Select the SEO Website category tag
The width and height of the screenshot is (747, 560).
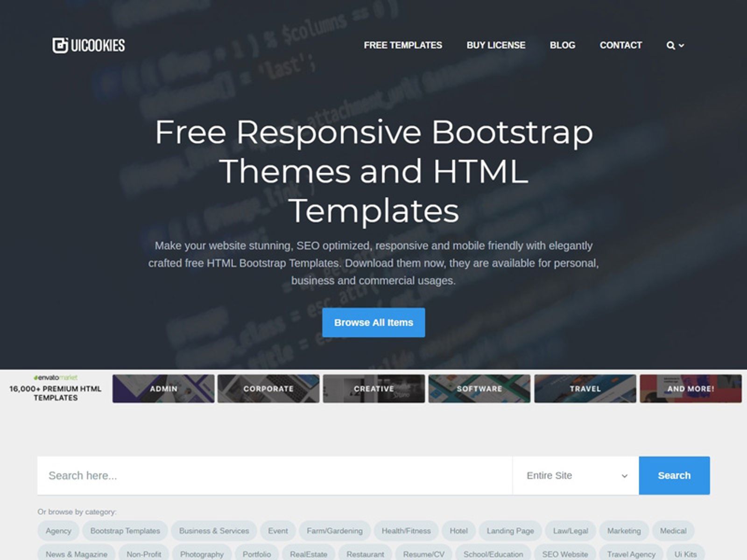565,553
